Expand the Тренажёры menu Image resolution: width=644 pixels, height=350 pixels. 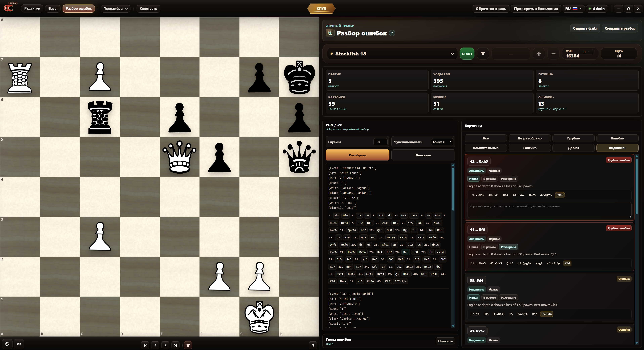[116, 9]
